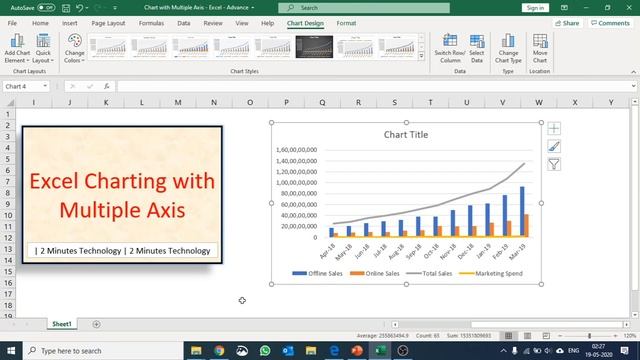Click Marketing Spend legend entry

pos(491,273)
